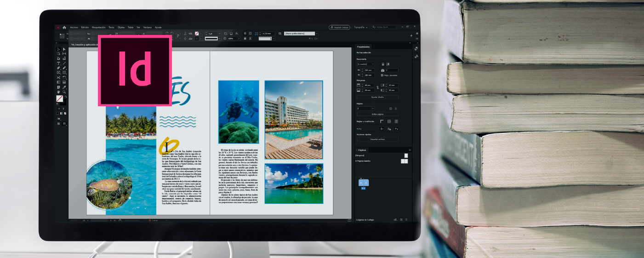Select the Type tool

pyautogui.click(x=58, y=63)
